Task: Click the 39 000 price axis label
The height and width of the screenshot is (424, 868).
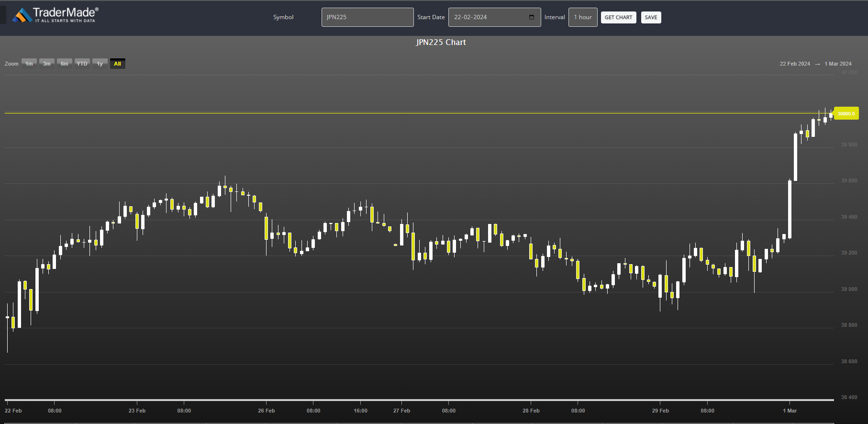Action: 849,289
